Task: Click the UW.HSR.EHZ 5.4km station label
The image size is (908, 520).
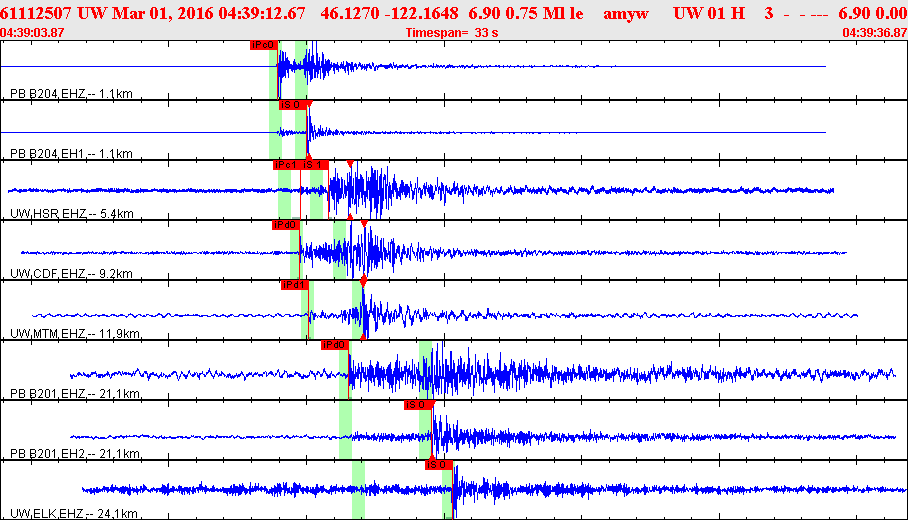Action: pos(72,214)
